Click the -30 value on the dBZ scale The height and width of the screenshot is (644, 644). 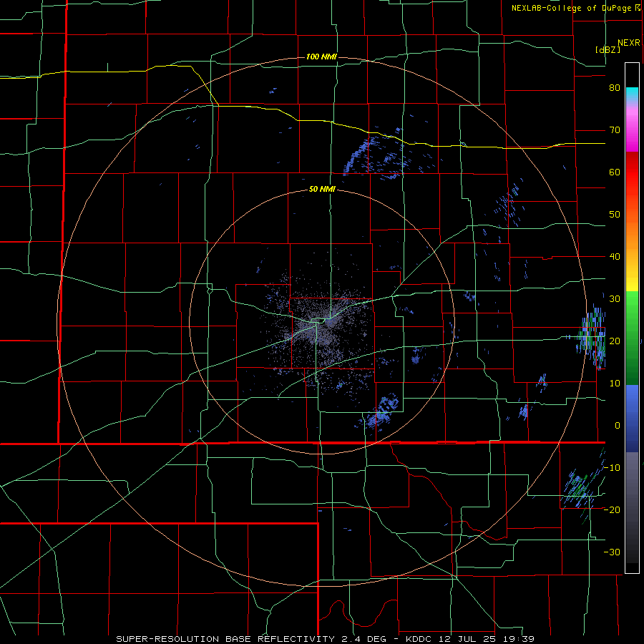(x=612, y=552)
